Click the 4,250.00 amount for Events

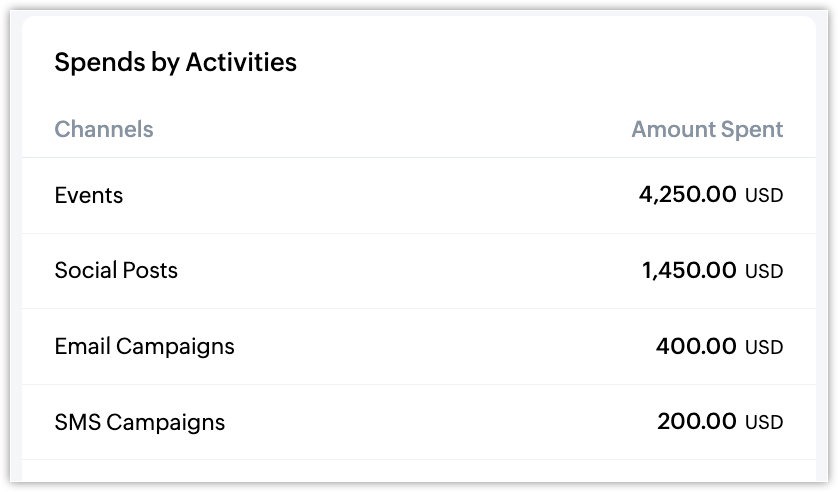[687, 195]
